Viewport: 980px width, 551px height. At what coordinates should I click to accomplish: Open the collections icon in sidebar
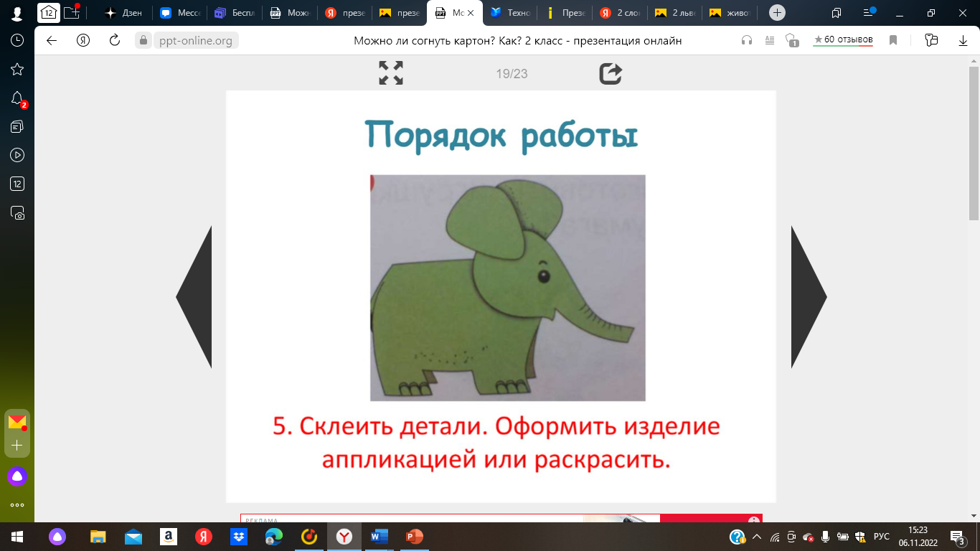coord(17,126)
